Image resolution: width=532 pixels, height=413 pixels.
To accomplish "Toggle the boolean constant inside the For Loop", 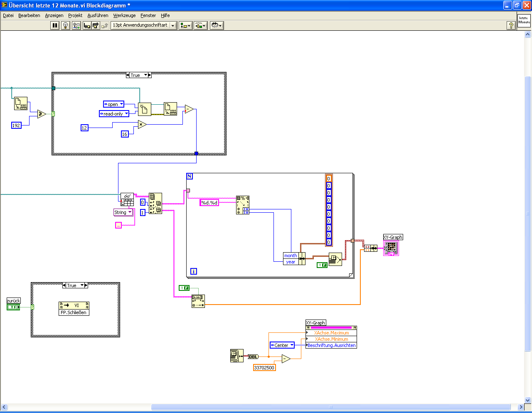I will tap(322, 265).
